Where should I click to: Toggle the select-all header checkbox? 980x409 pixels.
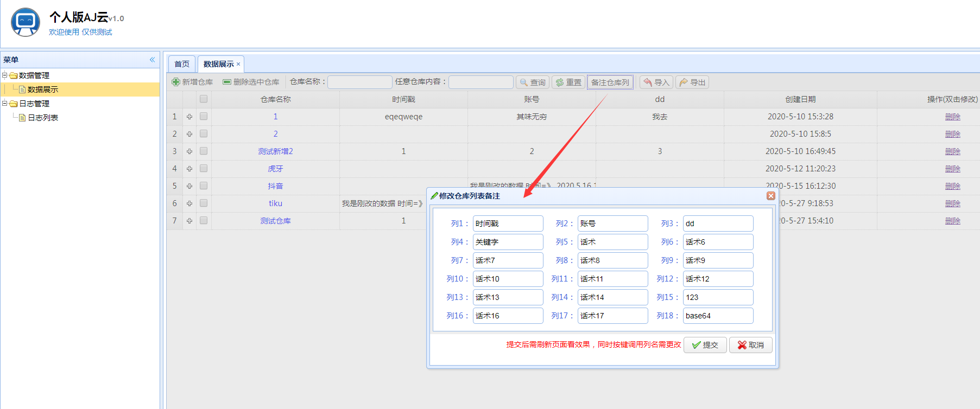pyautogui.click(x=204, y=99)
